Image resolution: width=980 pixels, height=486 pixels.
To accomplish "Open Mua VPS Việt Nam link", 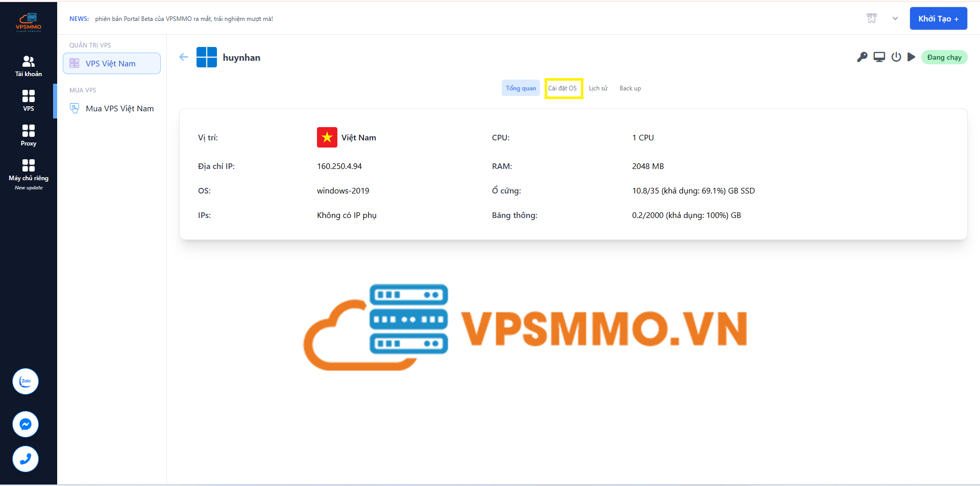I will coord(119,108).
